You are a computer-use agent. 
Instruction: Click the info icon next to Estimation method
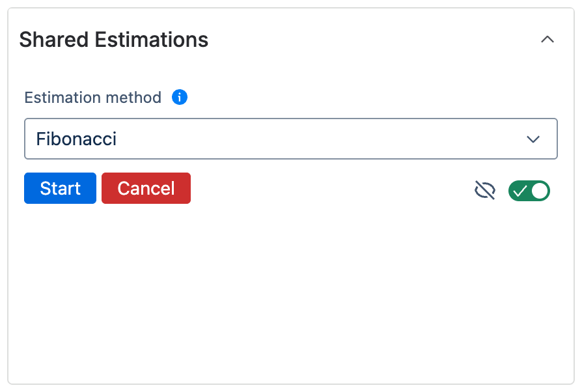179,97
